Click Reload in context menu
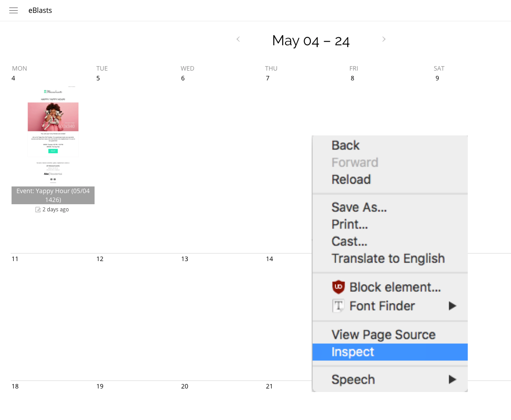This screenshot has height=420, width=511. [x=351, y=179]
